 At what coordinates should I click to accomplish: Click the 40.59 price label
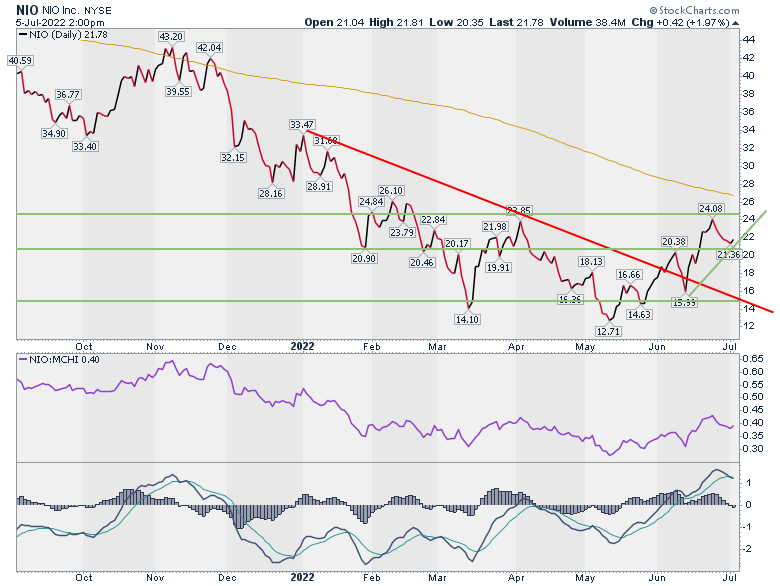tap(20, 61)
